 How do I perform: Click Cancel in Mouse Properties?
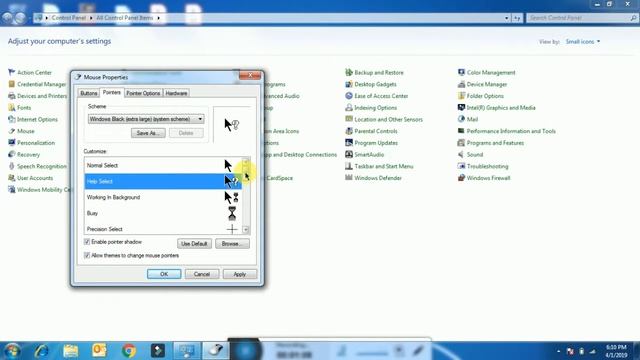[202, 274]
